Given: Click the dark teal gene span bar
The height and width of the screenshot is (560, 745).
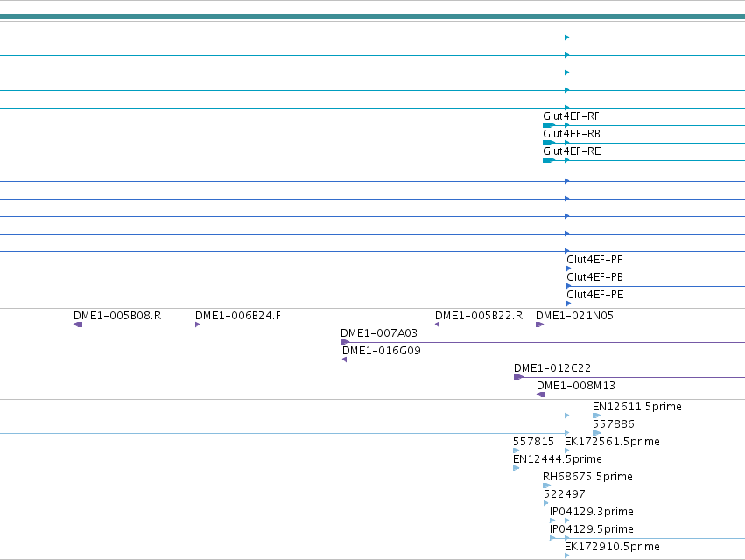Looking at the screenshot, I should [x=373, y=17].
